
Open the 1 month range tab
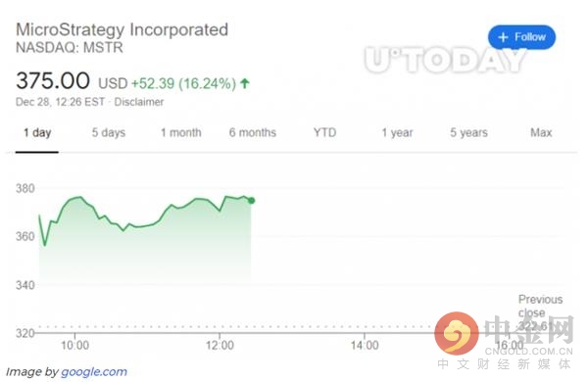(x=181, y=132)
